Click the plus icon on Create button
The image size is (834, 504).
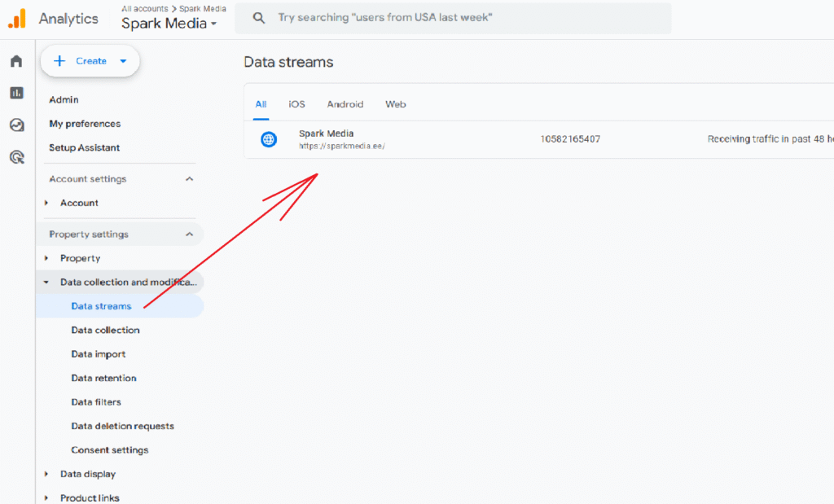(59, 61)
